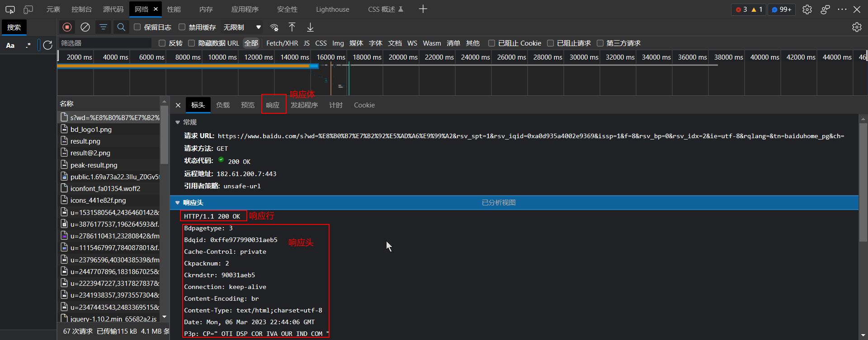868x340 pixels.
Task: Clear the network log
Action: pyautogui.click(x=85, y=28)
